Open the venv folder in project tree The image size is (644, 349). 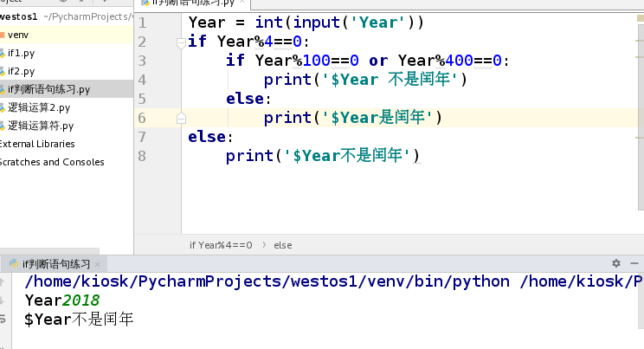click(x=18, y=35)
